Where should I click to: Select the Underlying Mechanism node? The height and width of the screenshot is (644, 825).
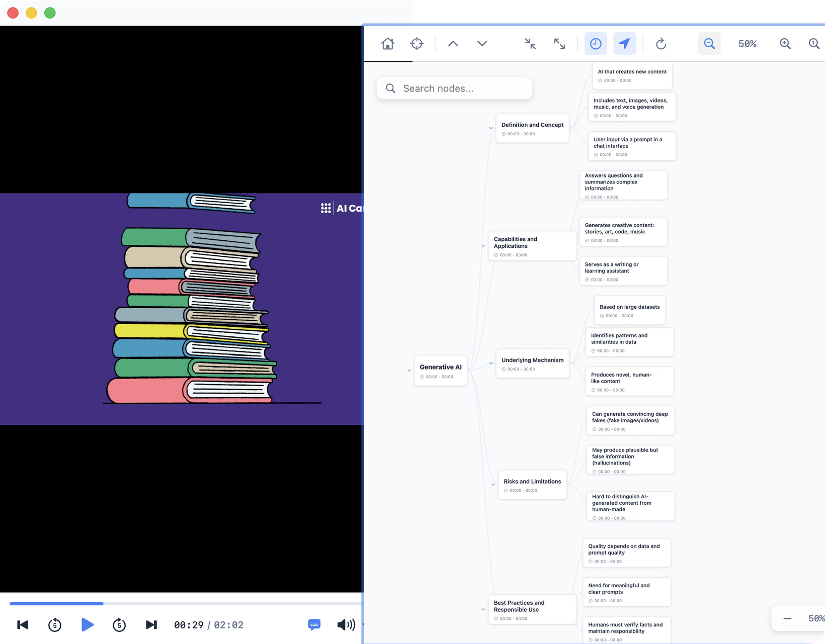click(x=532, y=363)
